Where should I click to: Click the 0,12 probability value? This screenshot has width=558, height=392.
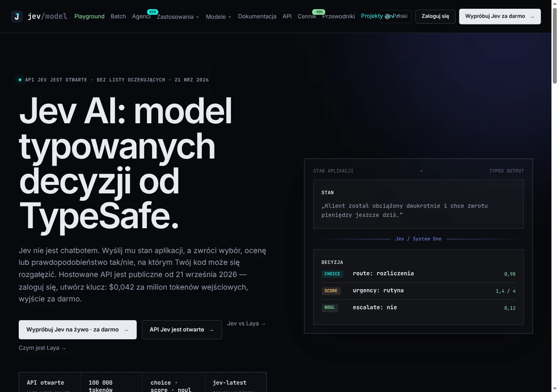tap(510, 308)
